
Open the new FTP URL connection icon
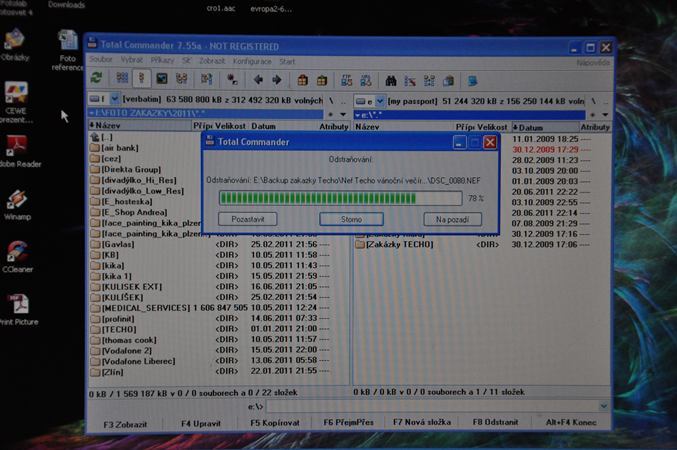[x=366, y=80]
